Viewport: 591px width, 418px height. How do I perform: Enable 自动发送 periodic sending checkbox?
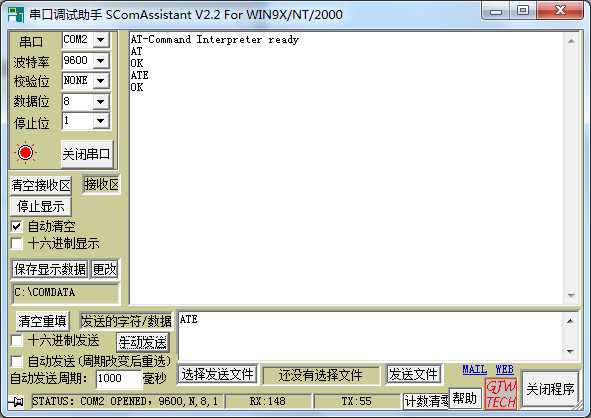pos(17,362)
